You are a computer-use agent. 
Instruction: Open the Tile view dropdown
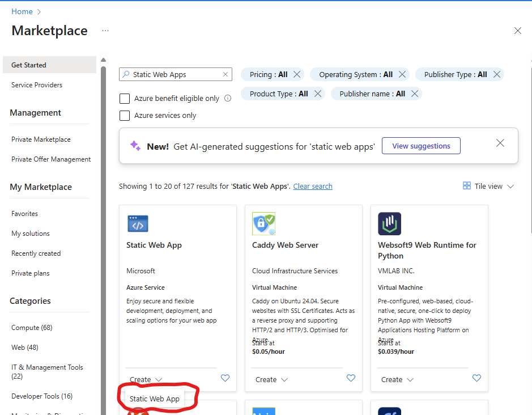pyautogui.click(x=488, y=186)
